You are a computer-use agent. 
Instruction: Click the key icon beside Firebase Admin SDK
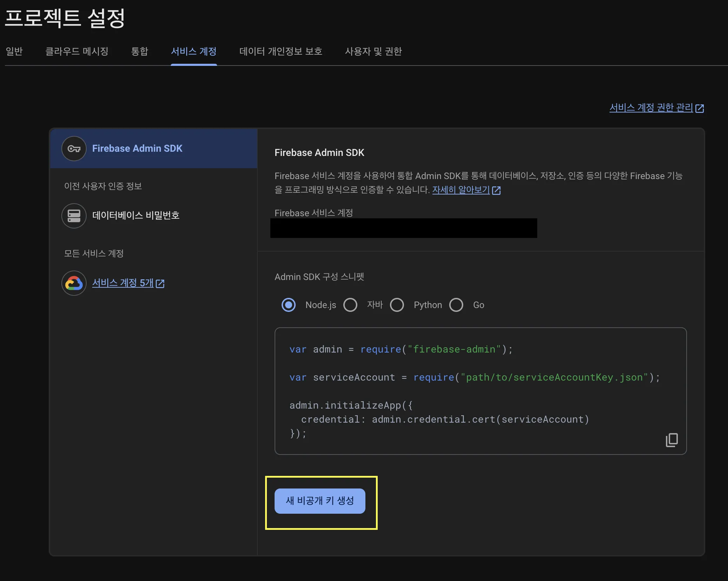(x=74, y=149)
